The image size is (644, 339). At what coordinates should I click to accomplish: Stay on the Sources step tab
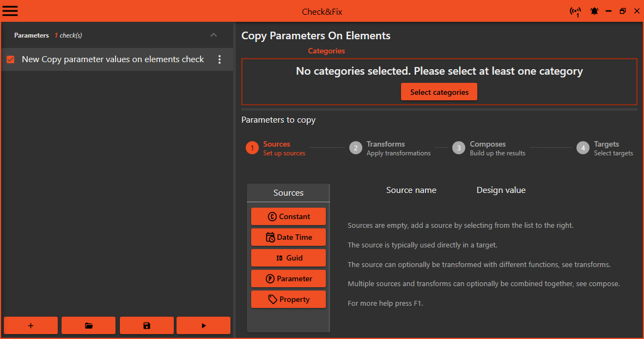(x=252, y=147)
